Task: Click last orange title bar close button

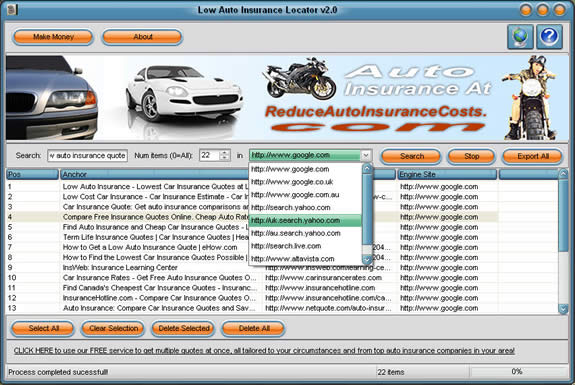Action: pos(560,10)
